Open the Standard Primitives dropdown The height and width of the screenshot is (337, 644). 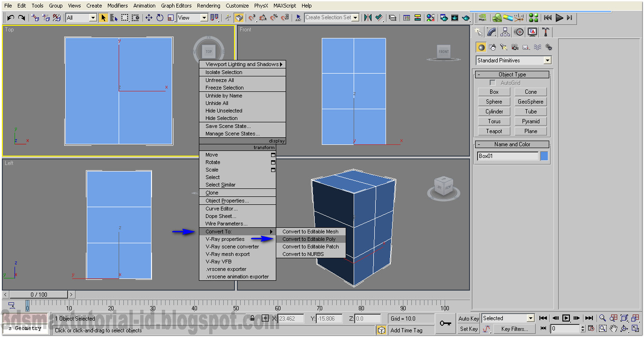point(514,60)
